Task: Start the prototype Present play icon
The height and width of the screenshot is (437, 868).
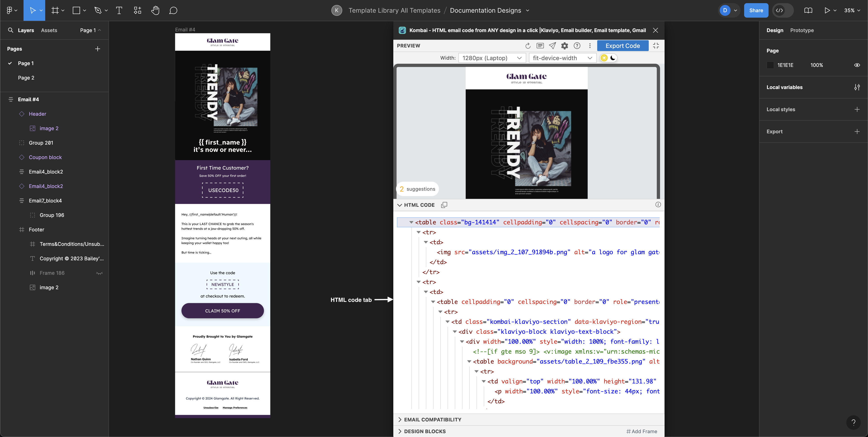Action: [x=827, y=10]
